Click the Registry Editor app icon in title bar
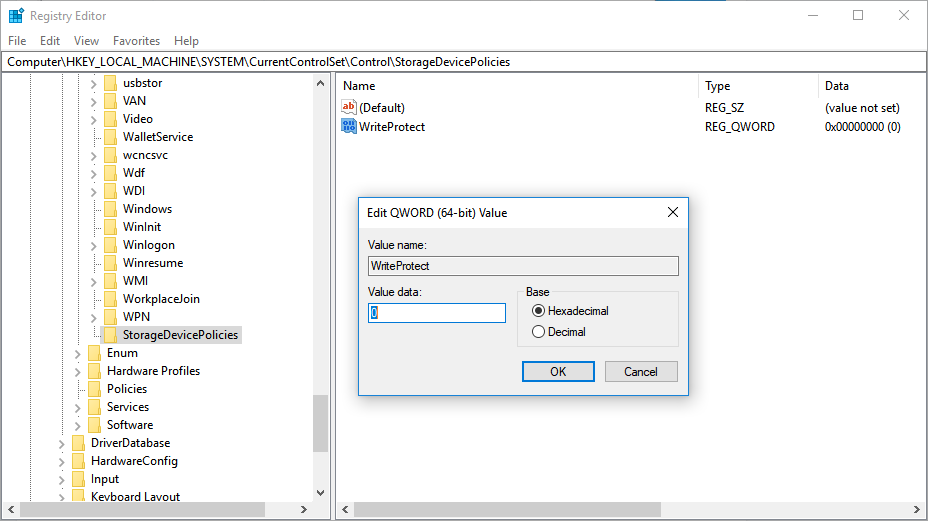The image size is (928, 521). point(16,16)
